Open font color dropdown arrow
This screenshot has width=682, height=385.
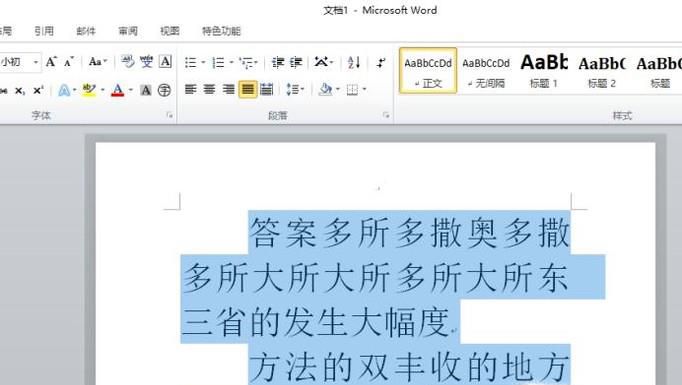coord(130,90)
